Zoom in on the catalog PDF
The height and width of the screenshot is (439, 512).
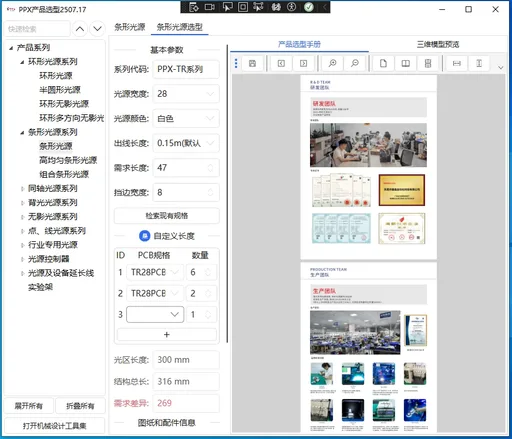pyautogui.click(x=332, y=63)
